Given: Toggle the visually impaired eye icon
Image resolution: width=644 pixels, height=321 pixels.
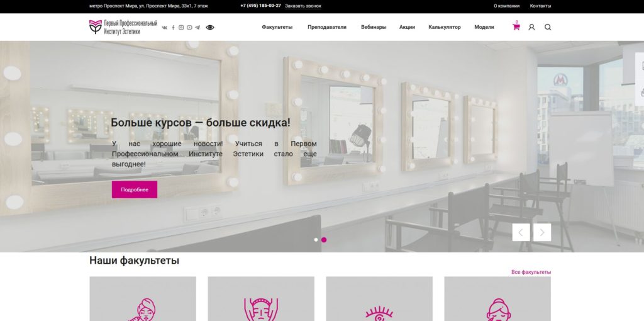Looking at the screenshot, I should coord(210,28).
